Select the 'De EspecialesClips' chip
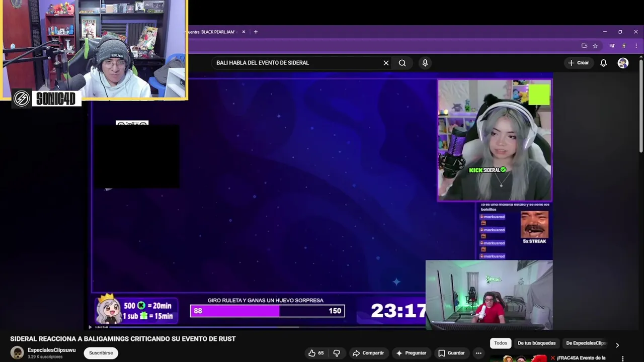 point(585,343)
